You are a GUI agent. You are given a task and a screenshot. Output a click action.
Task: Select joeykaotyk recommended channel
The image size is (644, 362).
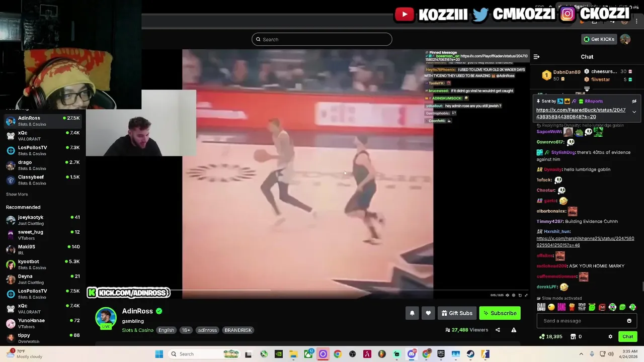(x=43, y=220)
